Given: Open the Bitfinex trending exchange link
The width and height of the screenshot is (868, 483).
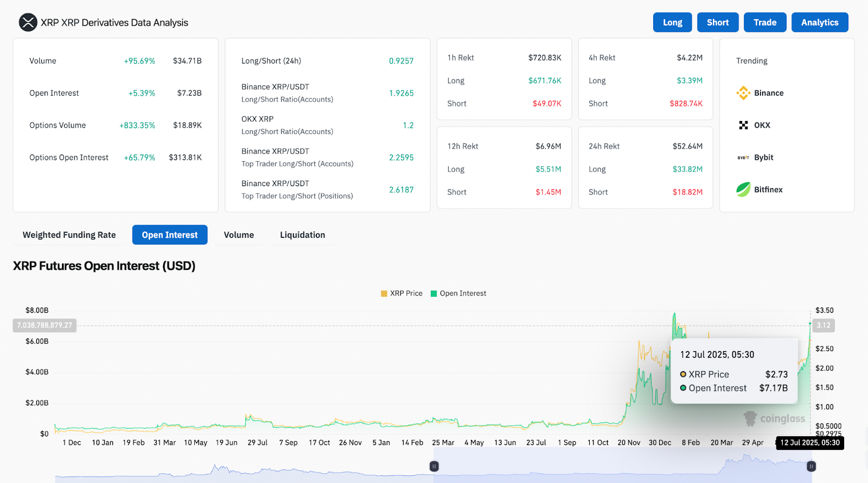Looking at the screenshot, I should (768, 189).
